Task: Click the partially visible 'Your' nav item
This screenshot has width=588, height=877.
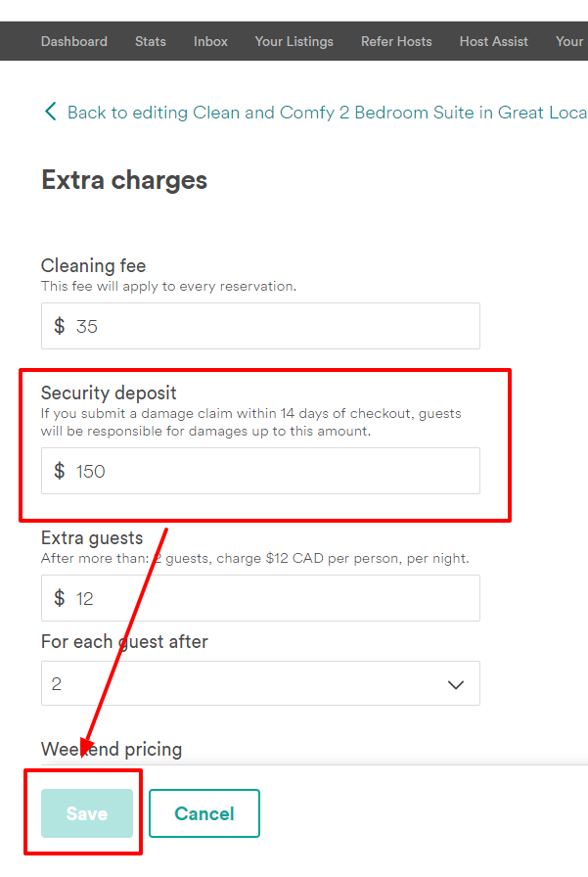Action: click(569, 41)
